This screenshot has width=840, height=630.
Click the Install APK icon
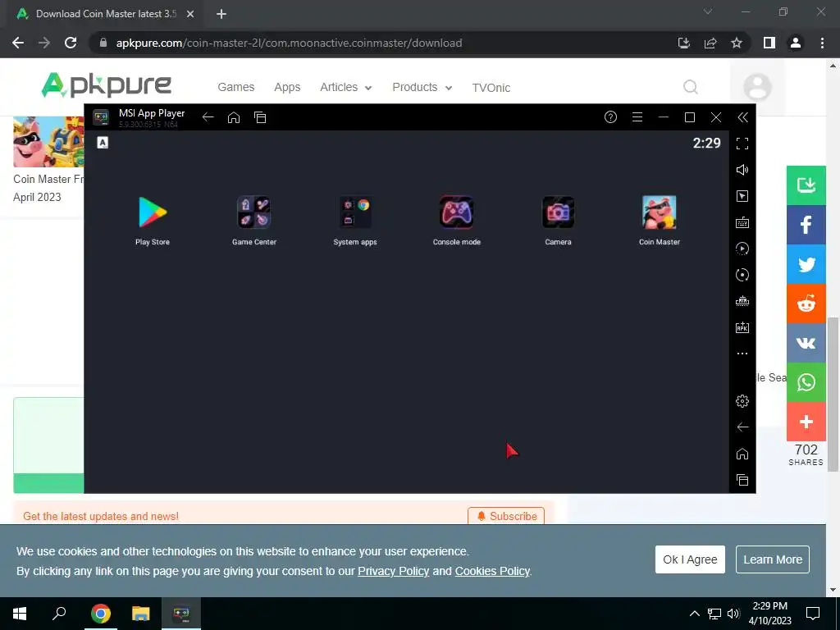point(742,327)
